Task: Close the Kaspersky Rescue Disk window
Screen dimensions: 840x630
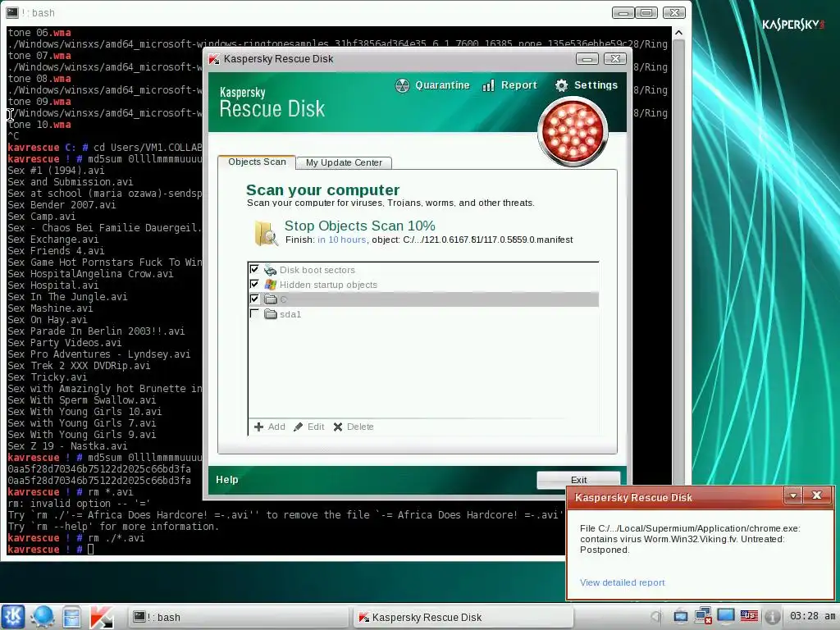Action: click(615, 59)
